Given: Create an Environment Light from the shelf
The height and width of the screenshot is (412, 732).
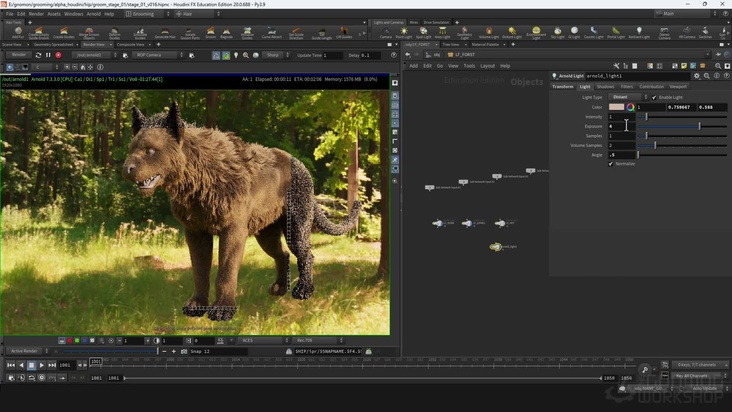Looking at the screenshot, I should coord(536,33).
